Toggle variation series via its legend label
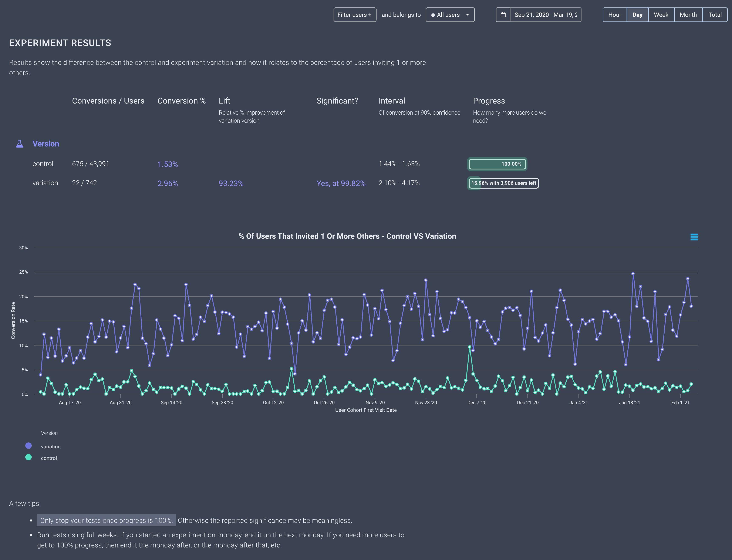Image resolution: width=732 pixels, height=560 pixels. pyautogui.click(x=51, y=446)
